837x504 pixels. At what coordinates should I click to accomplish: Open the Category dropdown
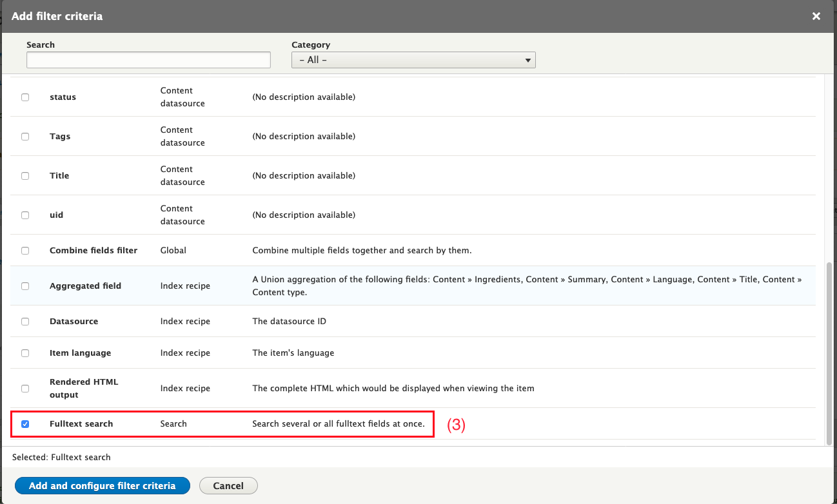413,60
